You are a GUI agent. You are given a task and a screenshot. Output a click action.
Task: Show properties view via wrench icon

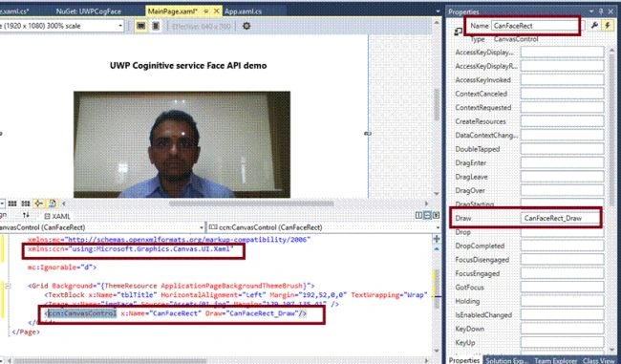pos(594,26)
